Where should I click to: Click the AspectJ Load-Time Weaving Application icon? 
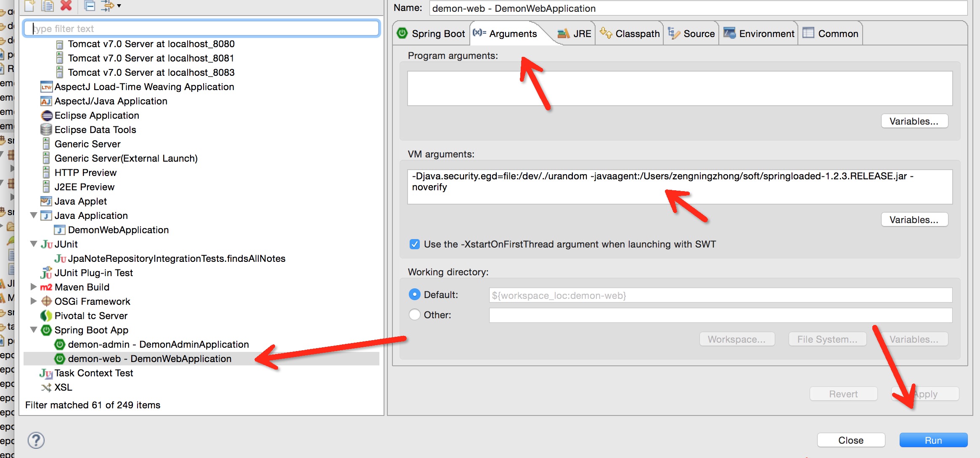tap(46, 87)
